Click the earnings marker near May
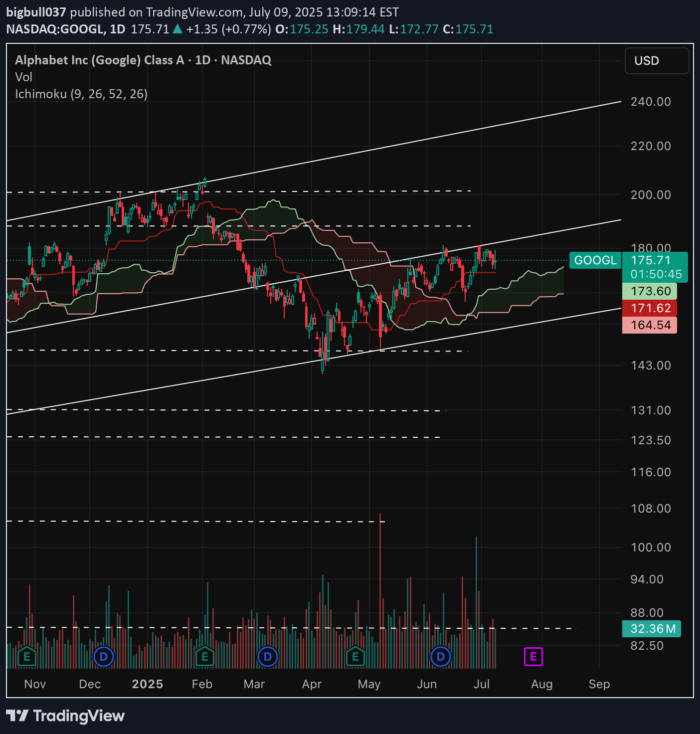Image resolution: width=700 pixels, height=734 pixels. (x=355, y=657)
